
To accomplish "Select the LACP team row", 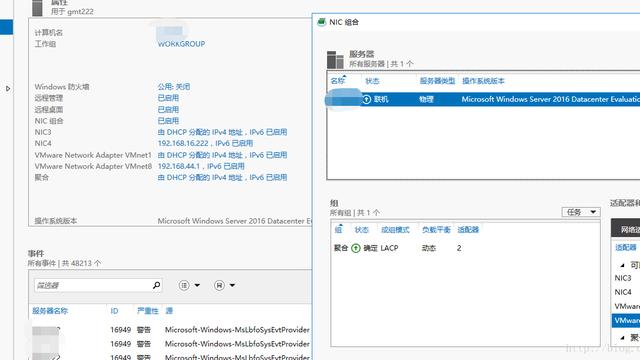I will (465, 248).
